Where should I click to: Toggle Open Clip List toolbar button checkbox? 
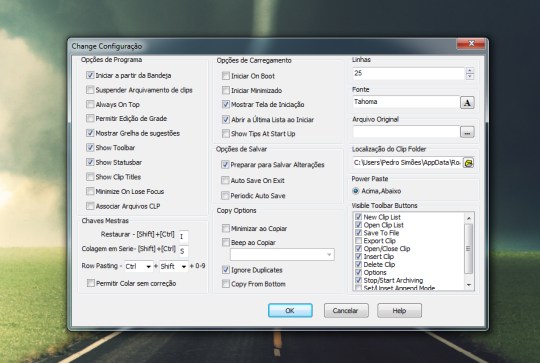coord(358,225)
